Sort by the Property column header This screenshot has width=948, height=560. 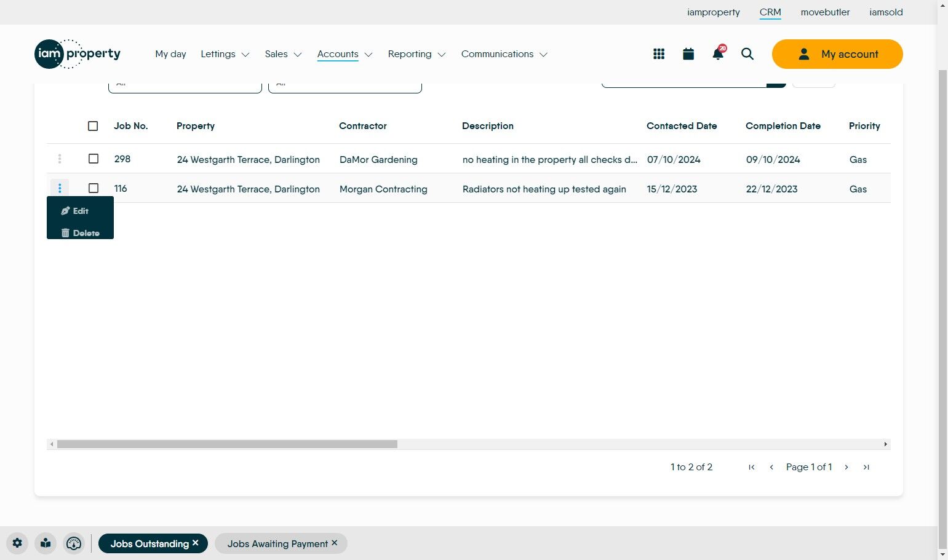tap(196, 126)
